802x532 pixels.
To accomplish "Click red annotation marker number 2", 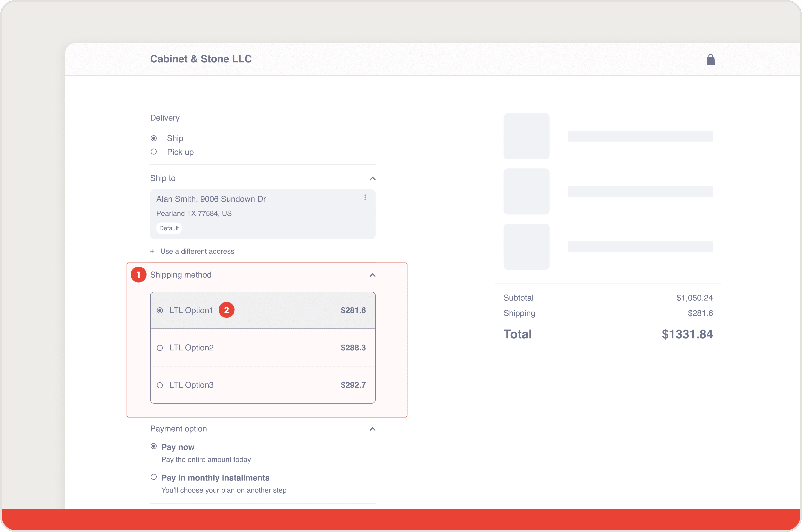I will [x=226, y=310].
